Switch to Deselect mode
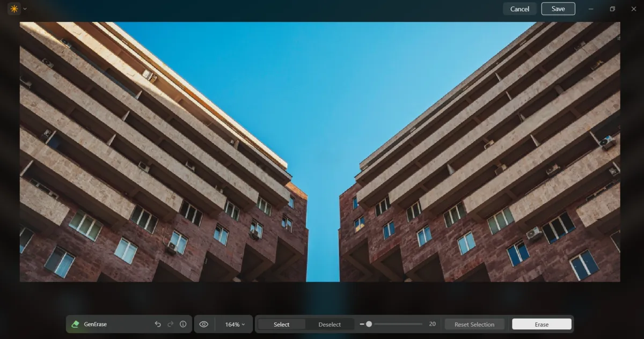Viewport: 644px width, 339px height. tap(330, 324)
